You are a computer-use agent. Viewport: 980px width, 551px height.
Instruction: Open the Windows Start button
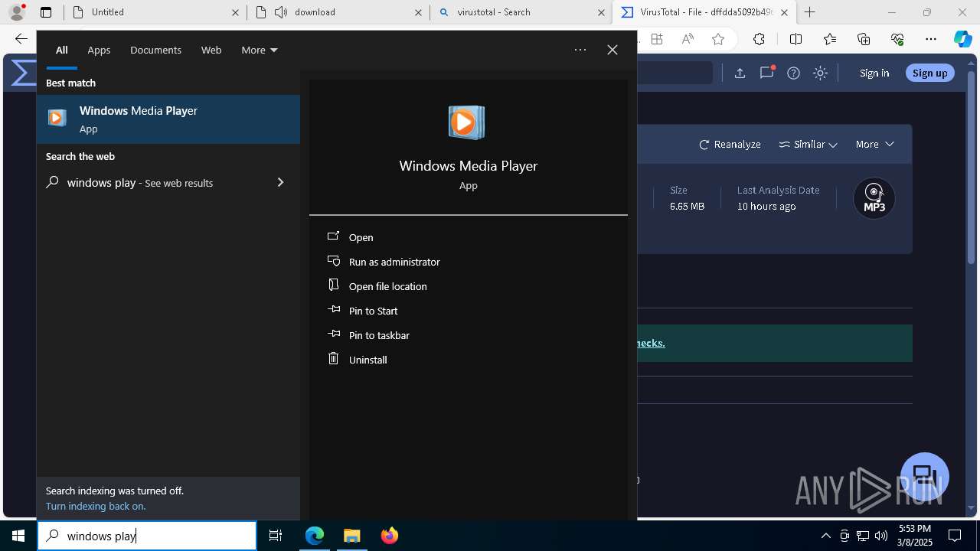coord(18,536)
